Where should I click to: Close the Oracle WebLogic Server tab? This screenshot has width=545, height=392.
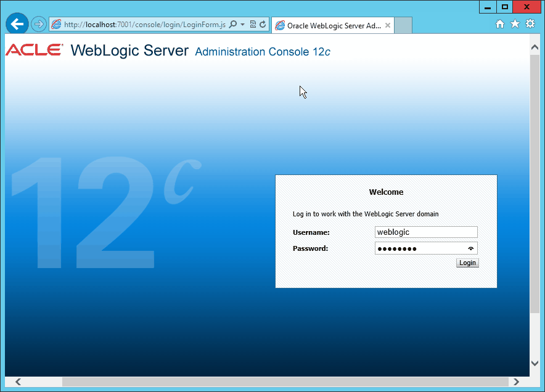pyautogui.click(x=388, y=26)
